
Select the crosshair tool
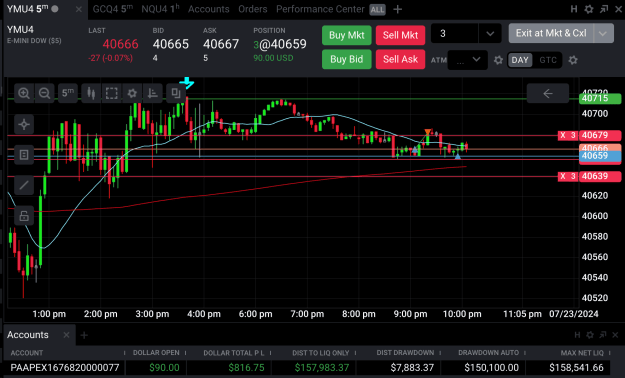tap(24, 124)
